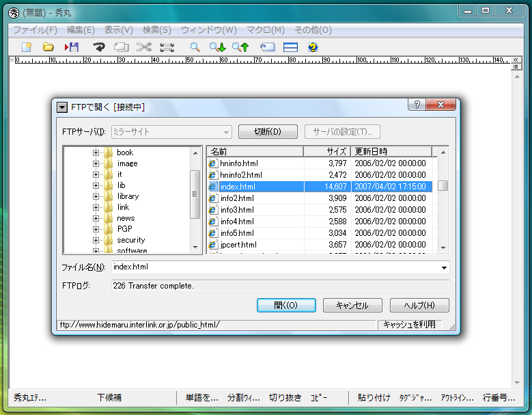Click the Paste toolbar icon beside the scissors
This screenshot has height=415, width=532.
click(167, 47)
